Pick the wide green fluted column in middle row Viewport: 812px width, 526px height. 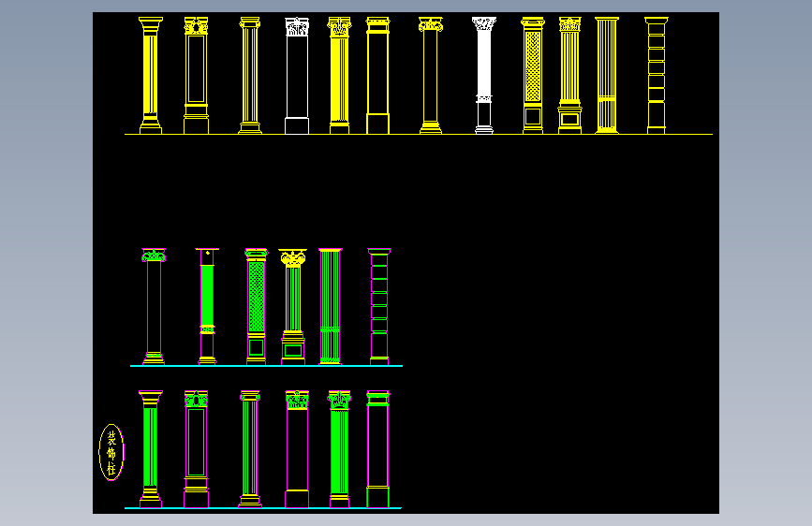pos(331,306)
